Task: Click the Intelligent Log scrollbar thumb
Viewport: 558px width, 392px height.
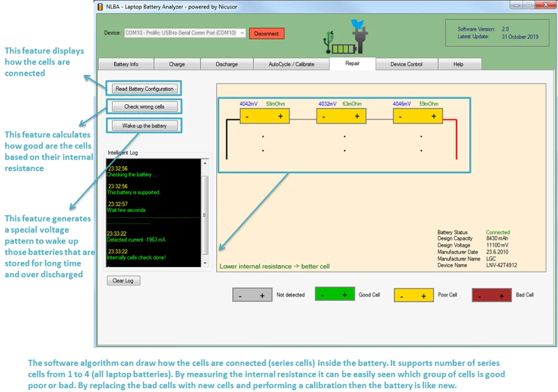Action: (205, 215)
